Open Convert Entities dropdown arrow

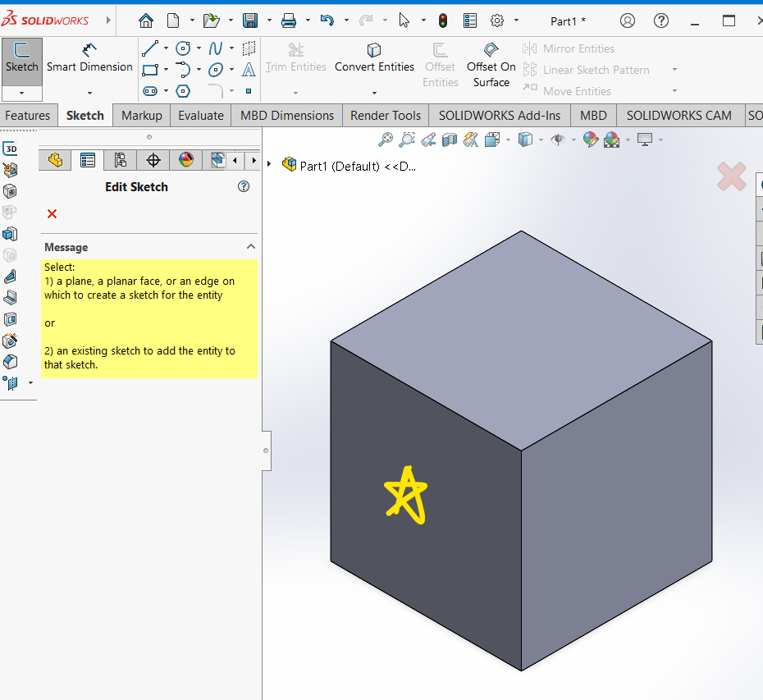(x=374, y=93)
